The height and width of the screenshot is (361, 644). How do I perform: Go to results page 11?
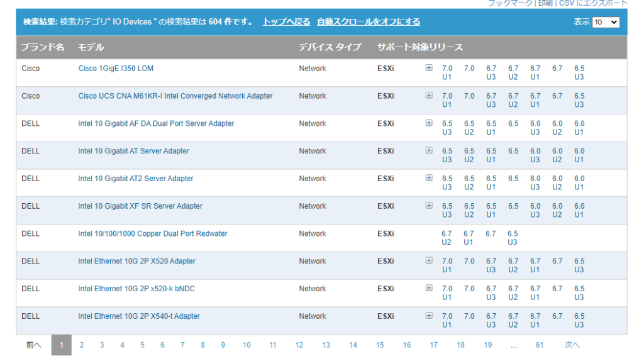[x=273, y=345]
